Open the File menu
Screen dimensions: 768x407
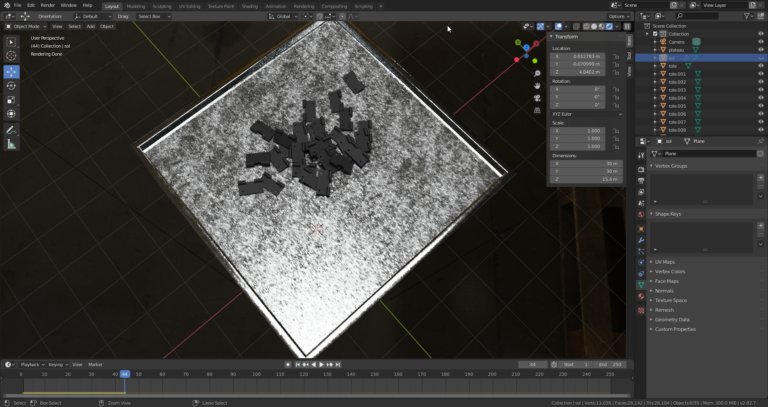(x=17, y=5)
